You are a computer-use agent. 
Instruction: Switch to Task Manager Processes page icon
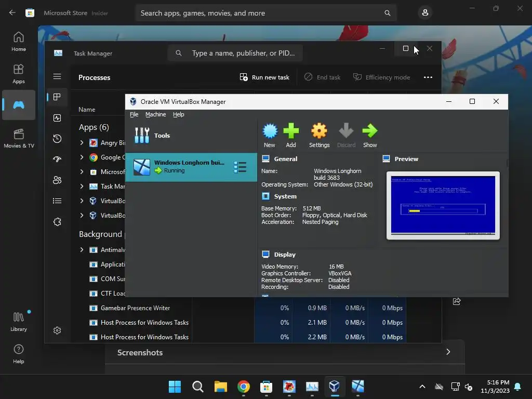click(x=57, y=97)
